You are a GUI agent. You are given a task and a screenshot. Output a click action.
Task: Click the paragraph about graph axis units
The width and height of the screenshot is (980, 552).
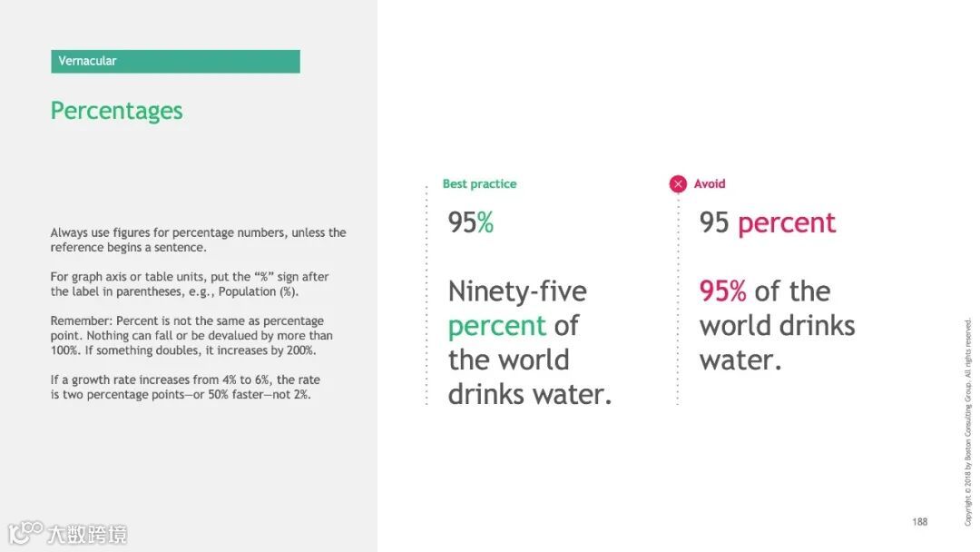(x=190, y=284)
